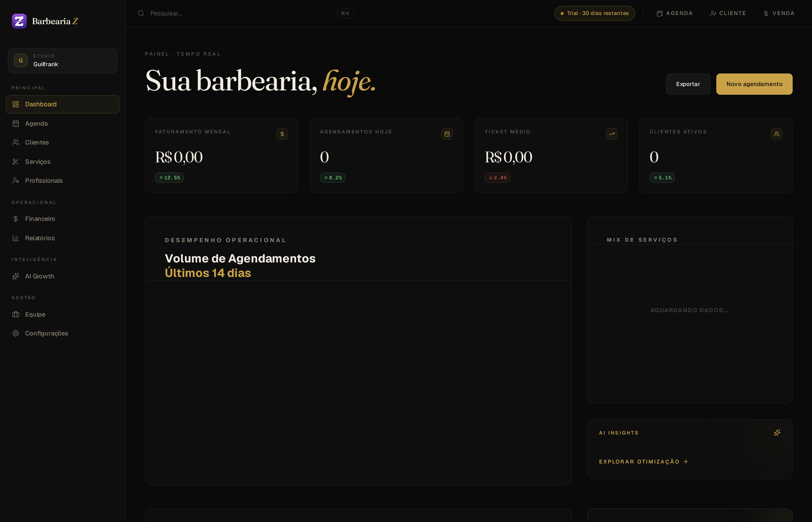Screen dimensions: 812x522
Task: Click the users icon on Clientes Ativos card
Action: tap(776, 134)
